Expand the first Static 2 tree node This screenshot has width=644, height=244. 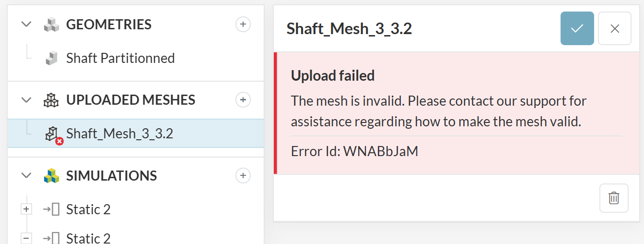(26, 209)
